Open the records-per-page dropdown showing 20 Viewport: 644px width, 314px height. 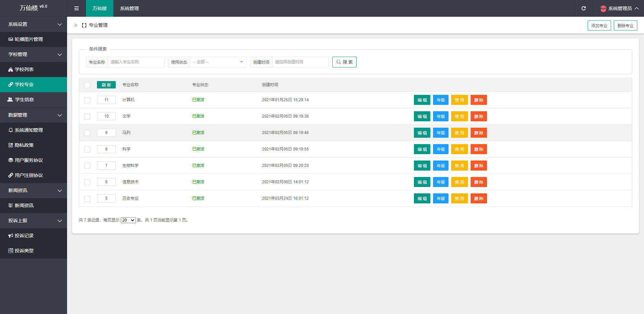click(128, 220)
